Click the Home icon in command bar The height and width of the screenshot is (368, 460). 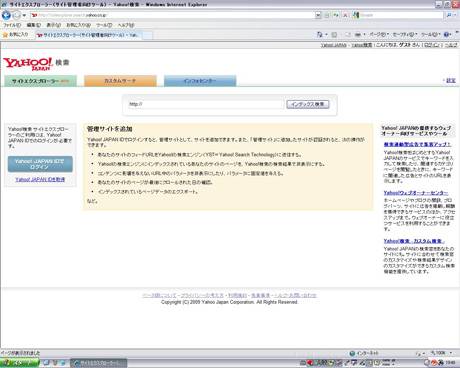320,34
